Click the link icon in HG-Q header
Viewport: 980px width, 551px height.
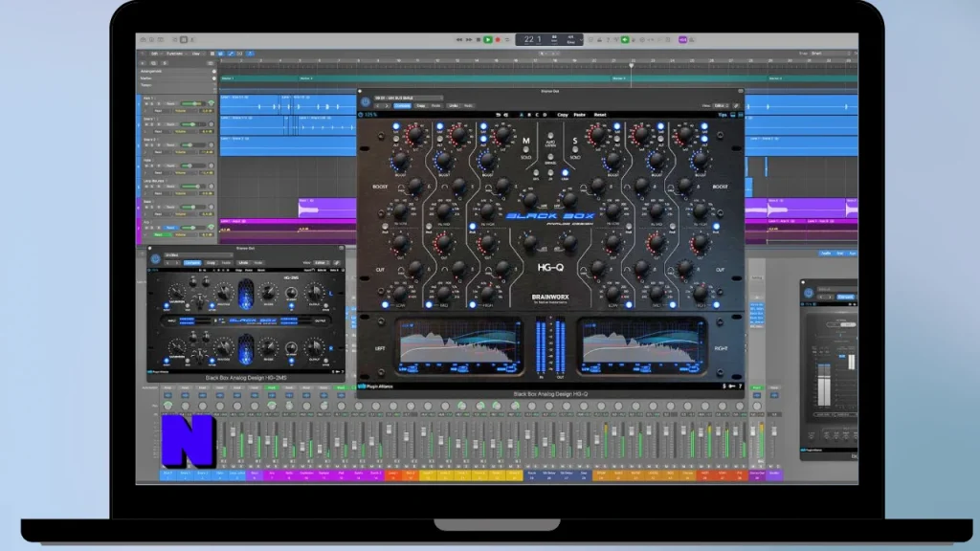[736, 106]
